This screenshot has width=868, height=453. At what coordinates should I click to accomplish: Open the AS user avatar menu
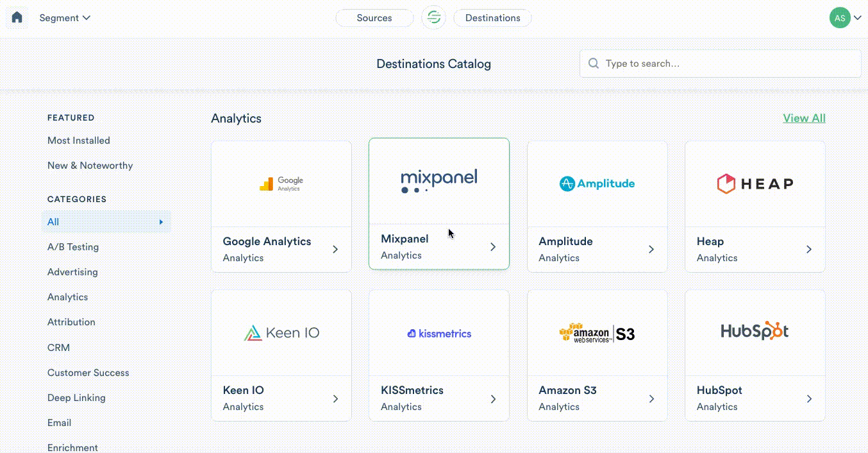(840, 18)
